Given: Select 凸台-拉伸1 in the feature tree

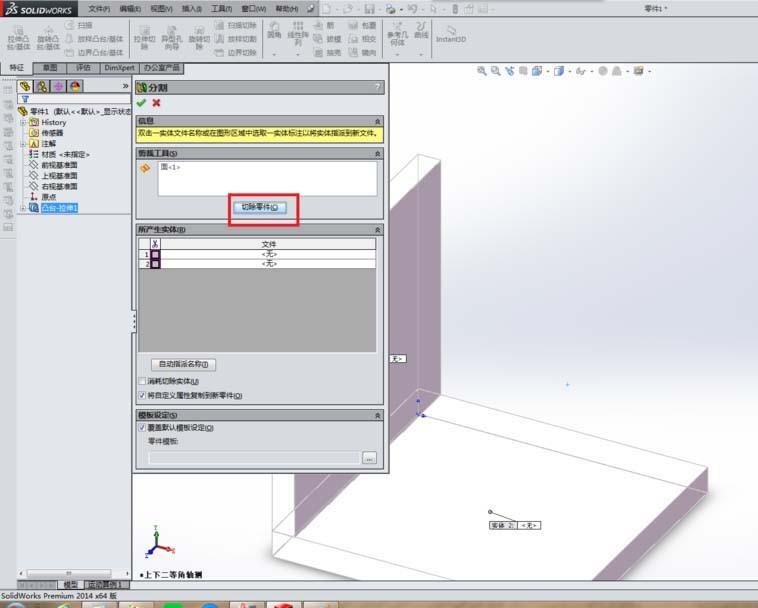Looking at the screenshot, I should click(59, 208).
